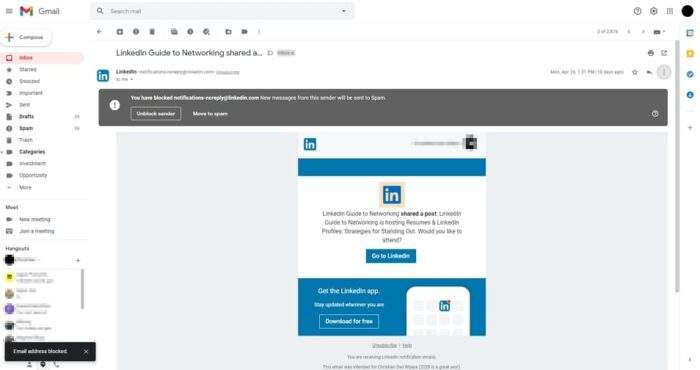700x370 pixels.
Task: Click the Hangouts list scrollbar
Action: [82, 289]
